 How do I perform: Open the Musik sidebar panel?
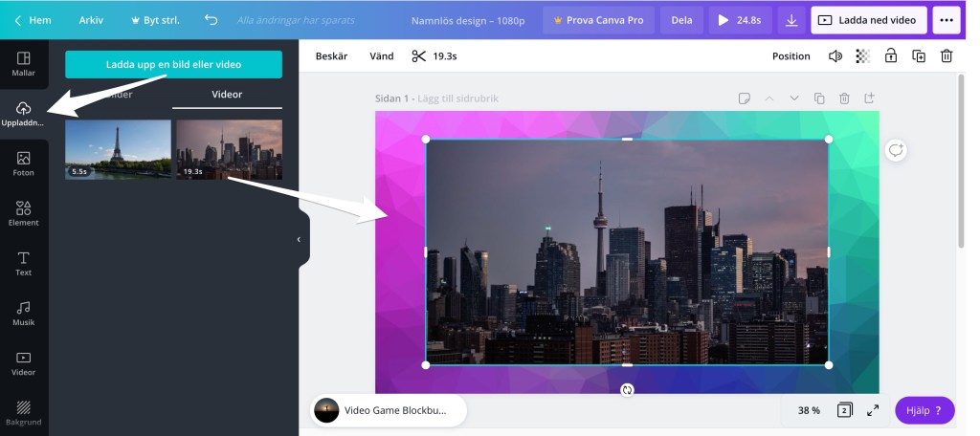point(24,313)
